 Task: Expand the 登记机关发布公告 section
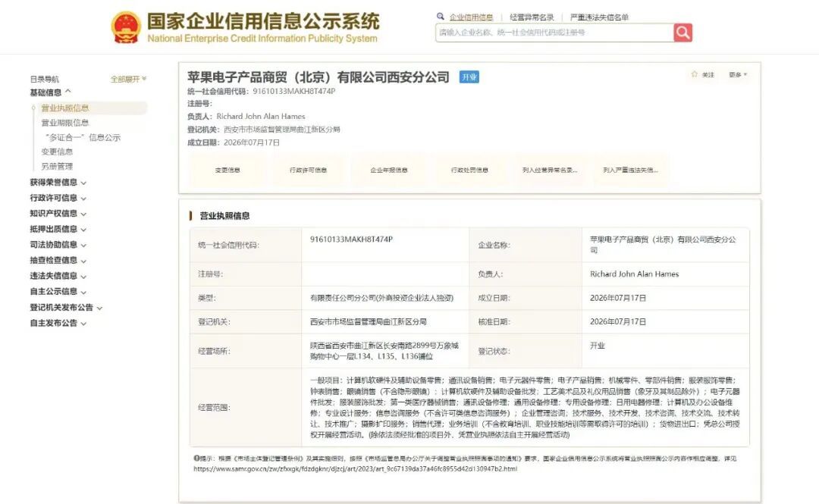(x=66, y=308)
